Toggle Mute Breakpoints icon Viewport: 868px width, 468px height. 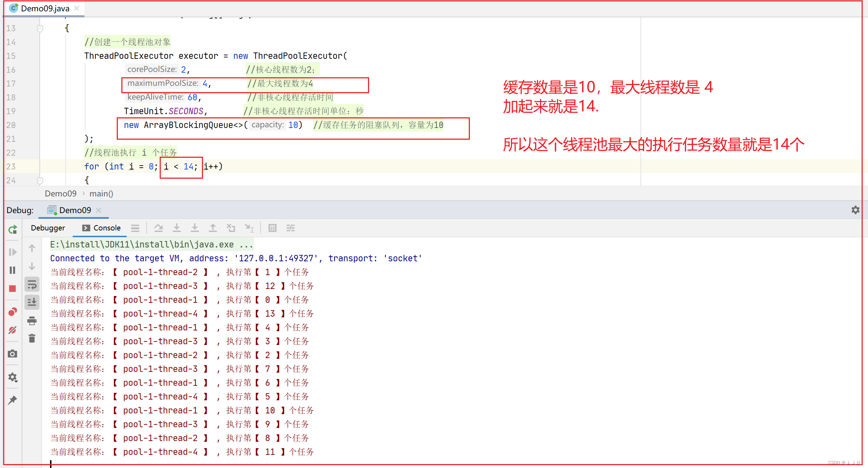[x=13, y=330]
